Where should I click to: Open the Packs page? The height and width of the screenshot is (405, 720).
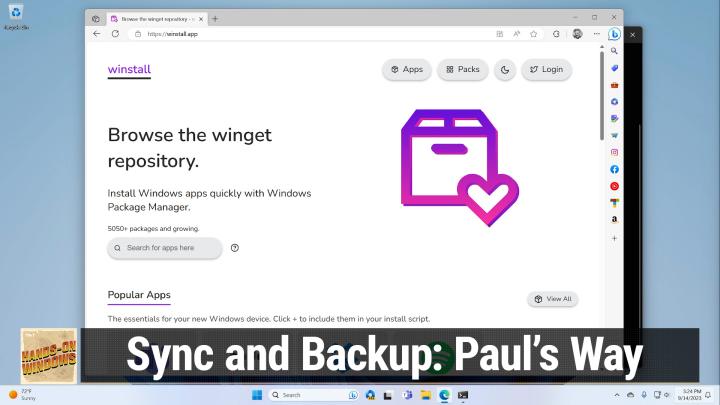(x=462, y=70)
